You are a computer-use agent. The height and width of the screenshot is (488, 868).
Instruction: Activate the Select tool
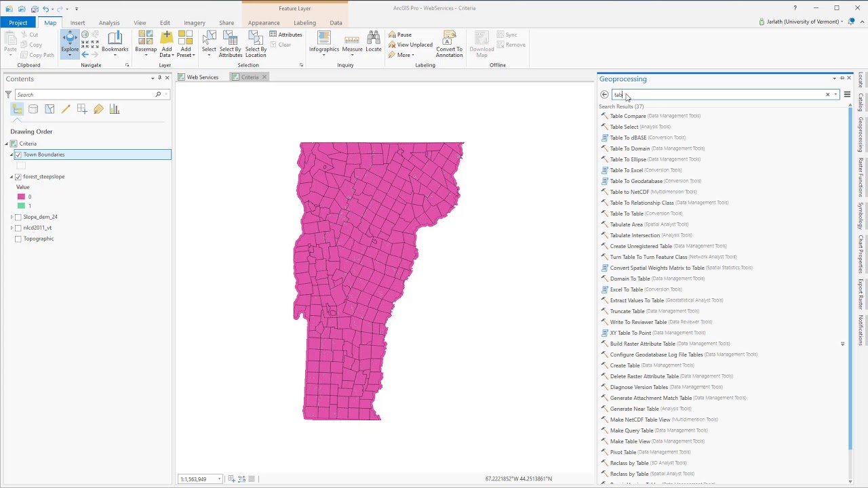[209, 43]
